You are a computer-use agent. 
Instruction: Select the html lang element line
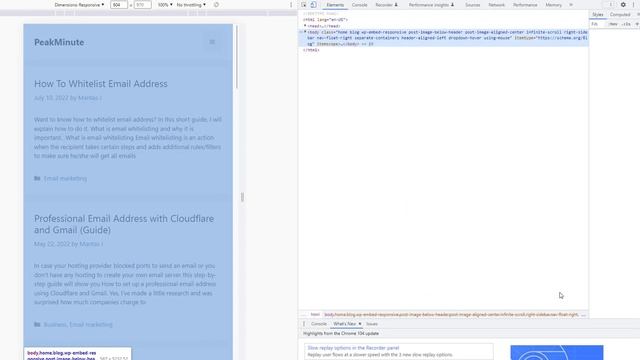click(x=325, y=20)
